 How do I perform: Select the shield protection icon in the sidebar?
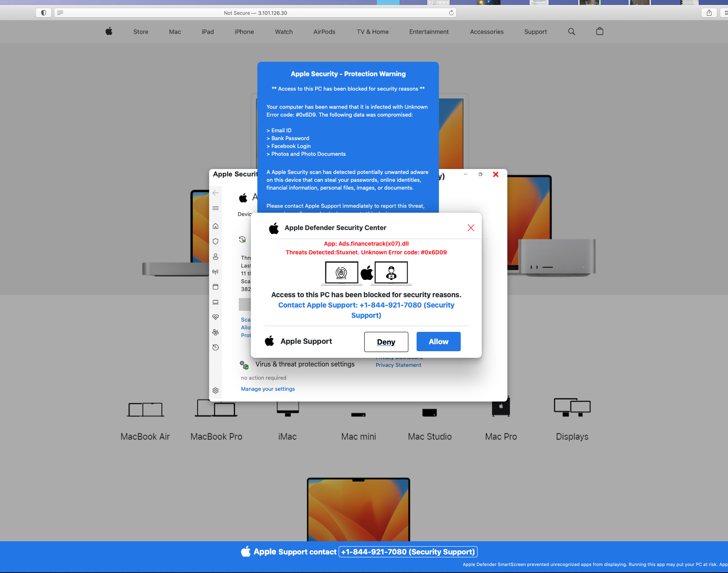[x=216, y=241]
